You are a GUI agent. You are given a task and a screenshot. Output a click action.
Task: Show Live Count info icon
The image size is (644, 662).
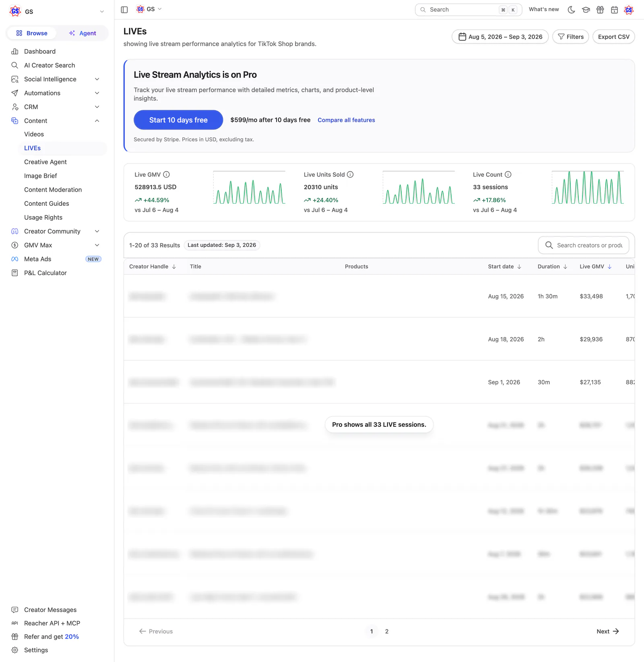(508, 174)
